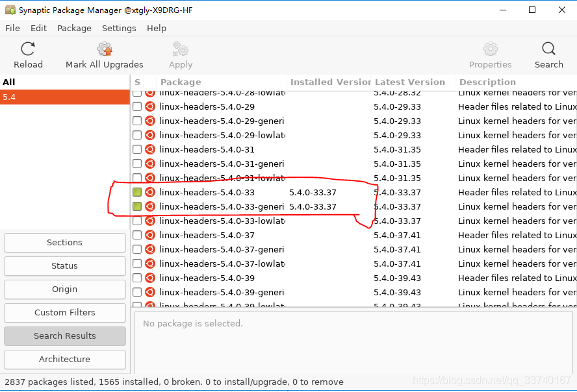This screenshot has height=392, width=577.
Task: Open the Edit menu
Action: coord(38,29)
